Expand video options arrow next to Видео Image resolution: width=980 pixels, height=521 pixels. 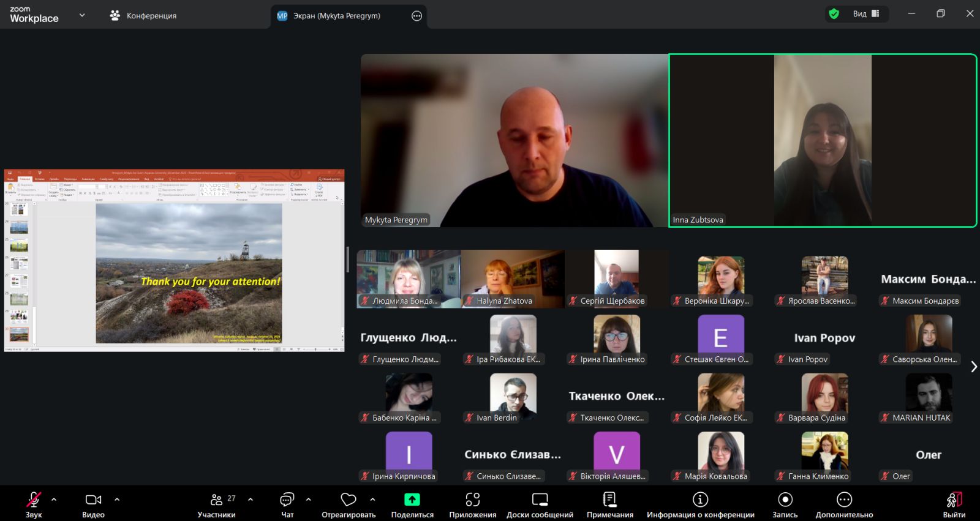click(117, 500)
